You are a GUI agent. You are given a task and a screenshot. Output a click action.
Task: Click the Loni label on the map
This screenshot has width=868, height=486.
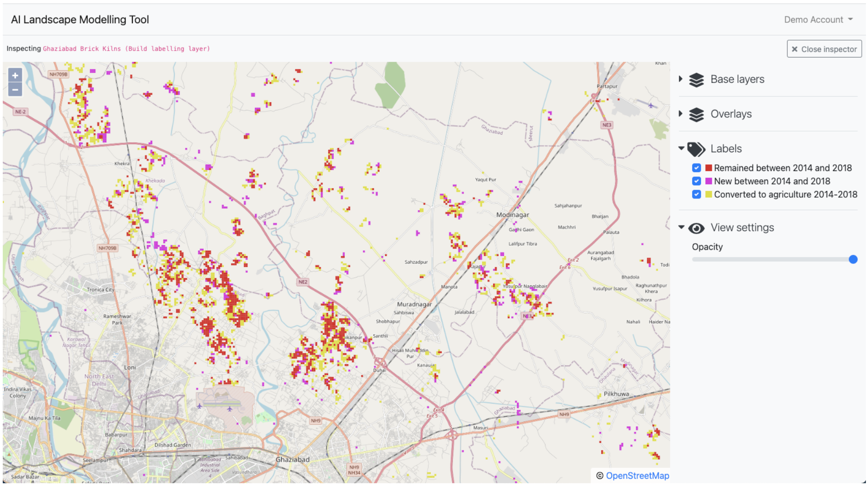(130, 367)
